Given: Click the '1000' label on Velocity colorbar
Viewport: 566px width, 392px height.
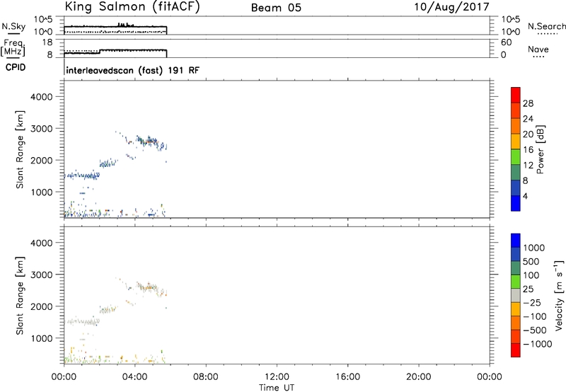Looking at the screenshot, I should (534, 248).
